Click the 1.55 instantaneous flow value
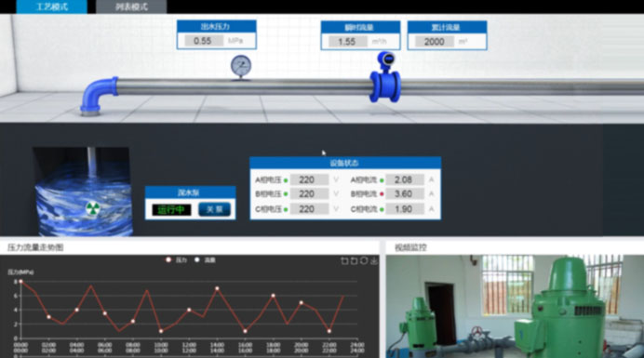 point(347,42)
